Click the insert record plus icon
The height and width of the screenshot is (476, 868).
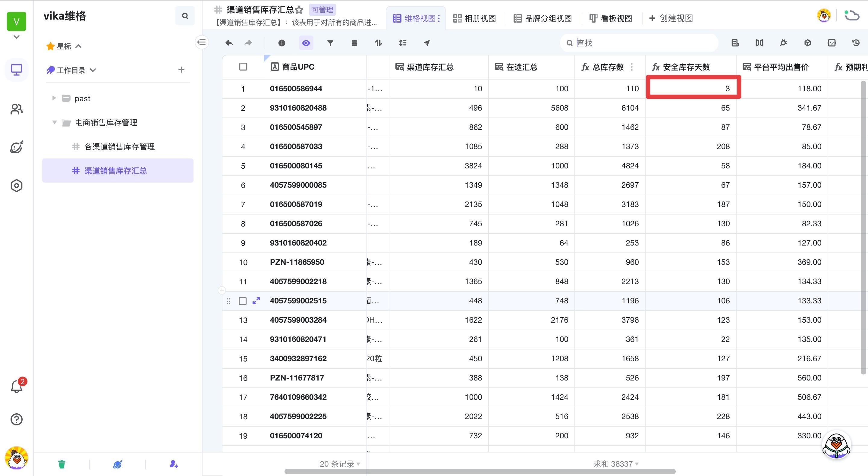point(282,43)
